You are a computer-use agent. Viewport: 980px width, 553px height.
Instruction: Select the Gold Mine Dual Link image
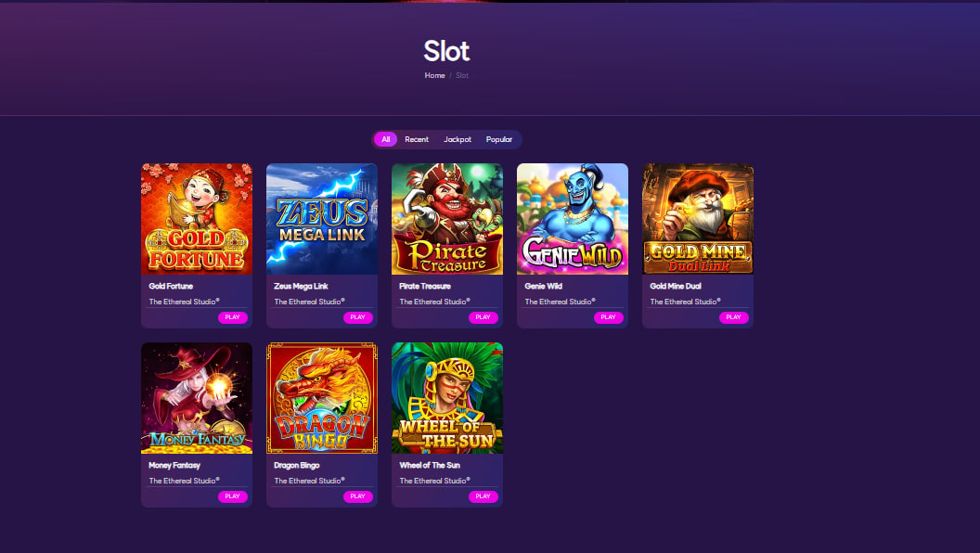(x=698, y=219)
